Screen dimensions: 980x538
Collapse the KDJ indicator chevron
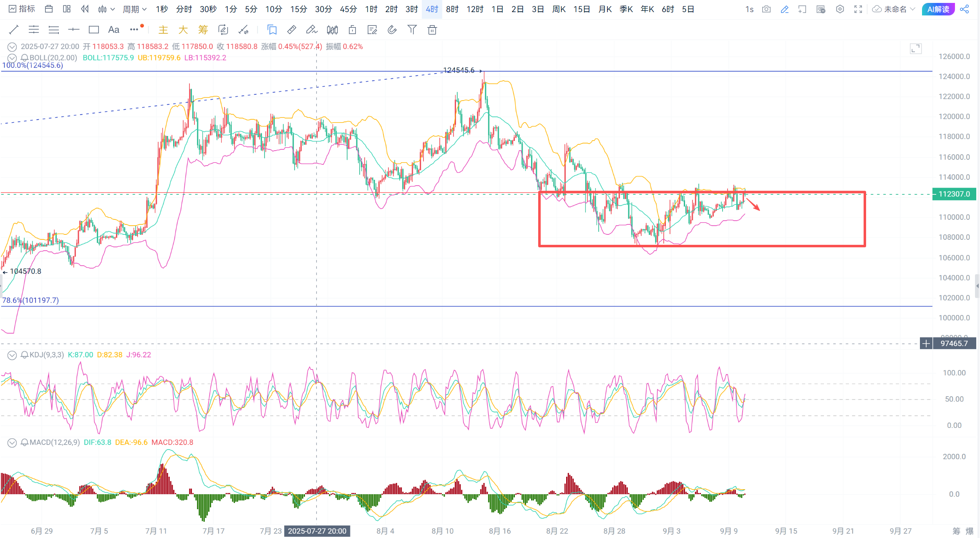click(x=12, y=355)
